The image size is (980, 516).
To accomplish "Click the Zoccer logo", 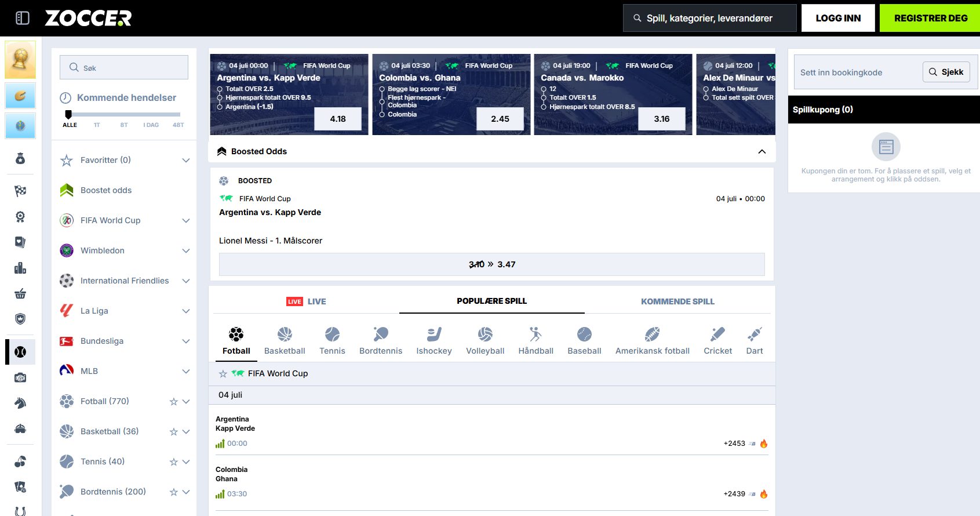I will (89, 18).
